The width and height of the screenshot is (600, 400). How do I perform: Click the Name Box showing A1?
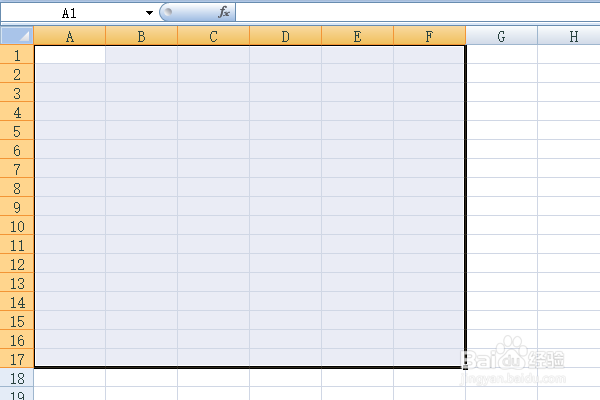(x=70, y=13)
